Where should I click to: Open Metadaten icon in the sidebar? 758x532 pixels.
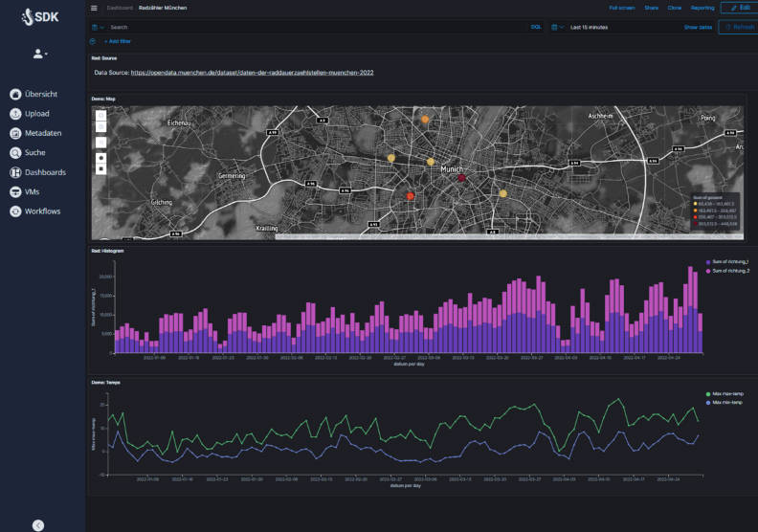(x=15, y=133)
